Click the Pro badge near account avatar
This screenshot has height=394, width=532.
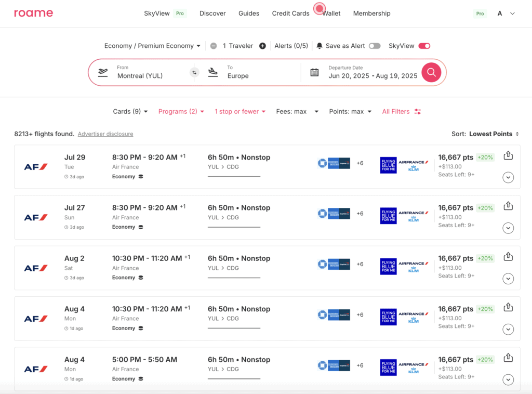point(480,14)
